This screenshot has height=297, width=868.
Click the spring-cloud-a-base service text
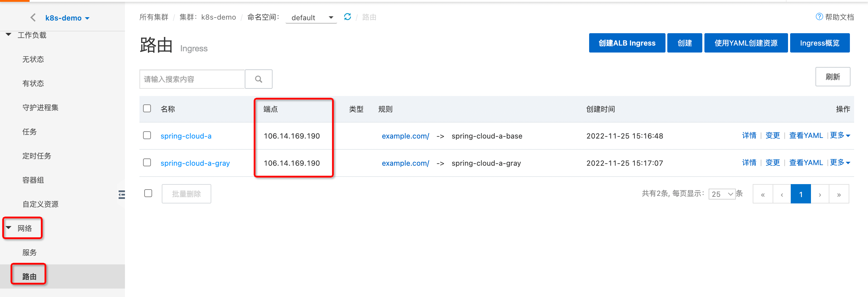pos(487,136)
